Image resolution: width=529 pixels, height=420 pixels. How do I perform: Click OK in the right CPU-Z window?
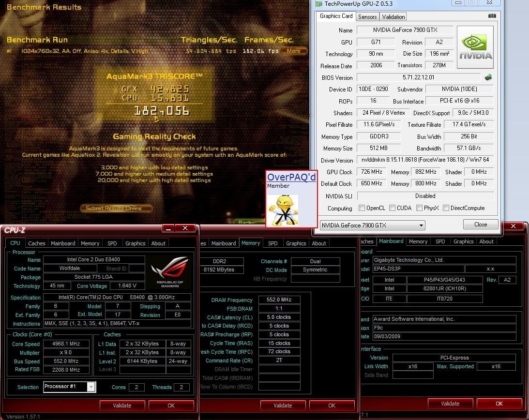499,404
